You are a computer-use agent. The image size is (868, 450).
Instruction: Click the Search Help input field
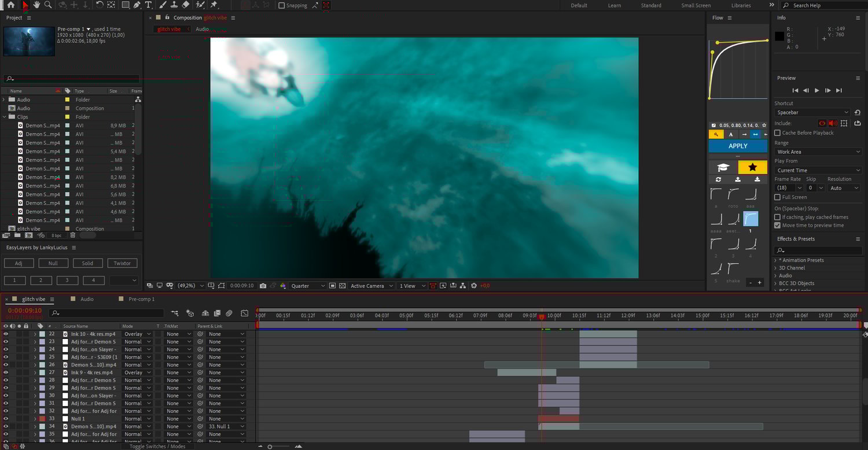point(824,5)
